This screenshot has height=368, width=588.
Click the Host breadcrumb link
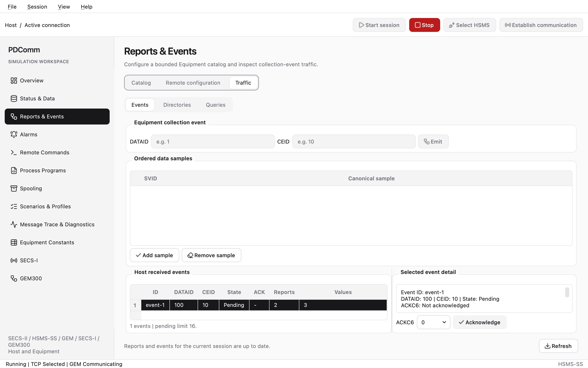tap(11, 25)
